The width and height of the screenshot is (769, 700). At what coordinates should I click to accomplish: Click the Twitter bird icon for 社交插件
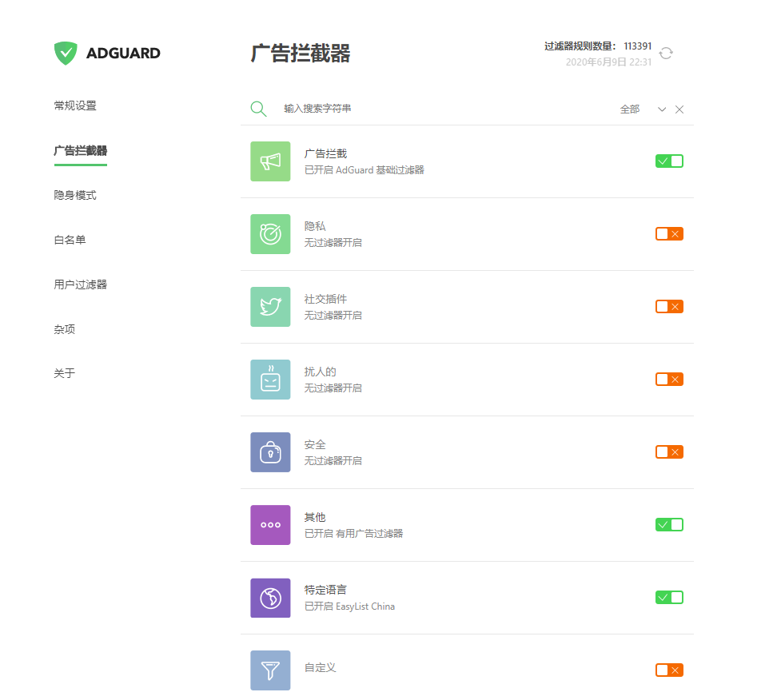click(270, 307)
